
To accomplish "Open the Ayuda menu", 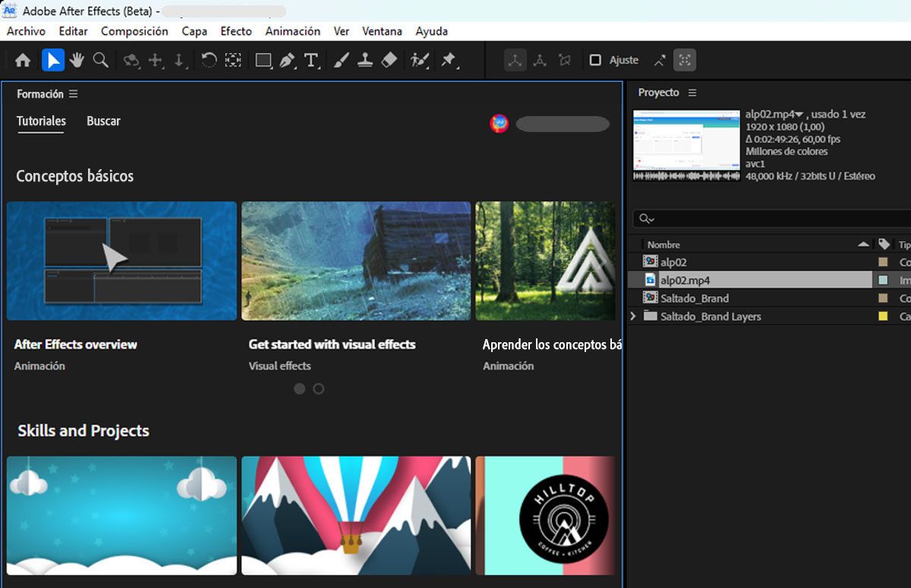I will (x=431, y=31).
